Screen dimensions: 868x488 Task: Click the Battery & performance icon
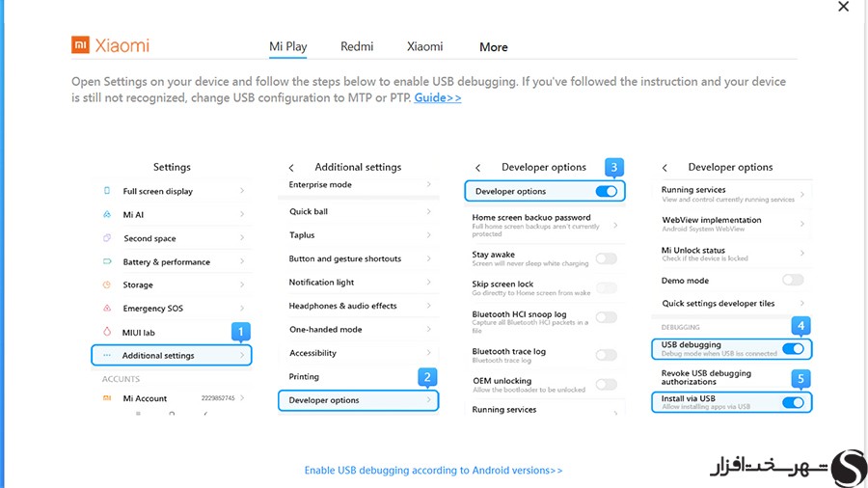tap(107, 261)
